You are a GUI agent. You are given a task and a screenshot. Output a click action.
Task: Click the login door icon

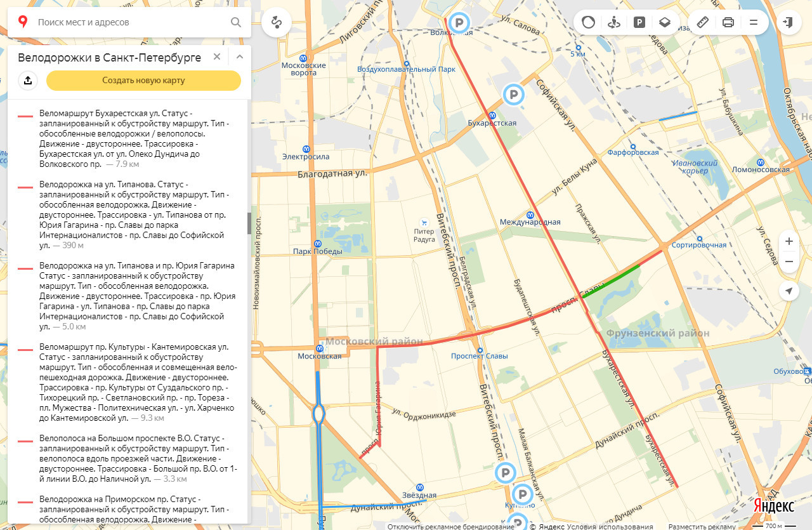pos(789,22)
